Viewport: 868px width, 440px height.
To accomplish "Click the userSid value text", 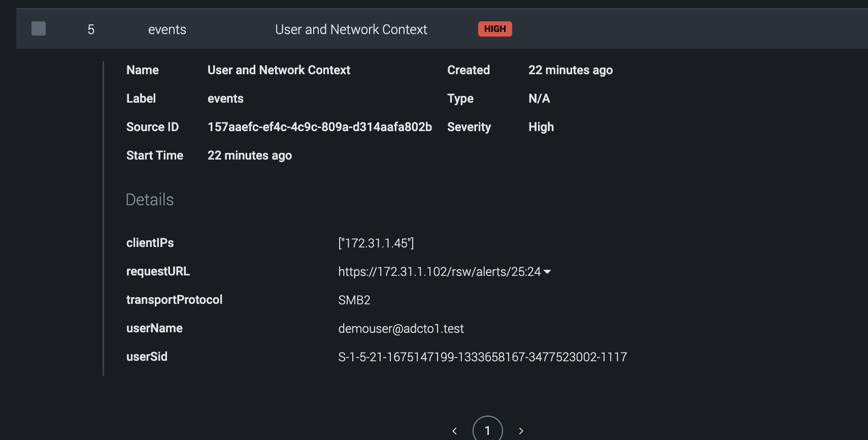I will 482,357.
